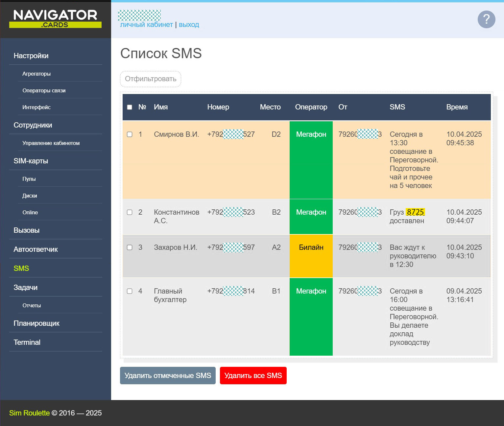This screenshot has height=426, width=504.
Task: Click the highlighted 8725 code in SMS
Action: [415, 212]
